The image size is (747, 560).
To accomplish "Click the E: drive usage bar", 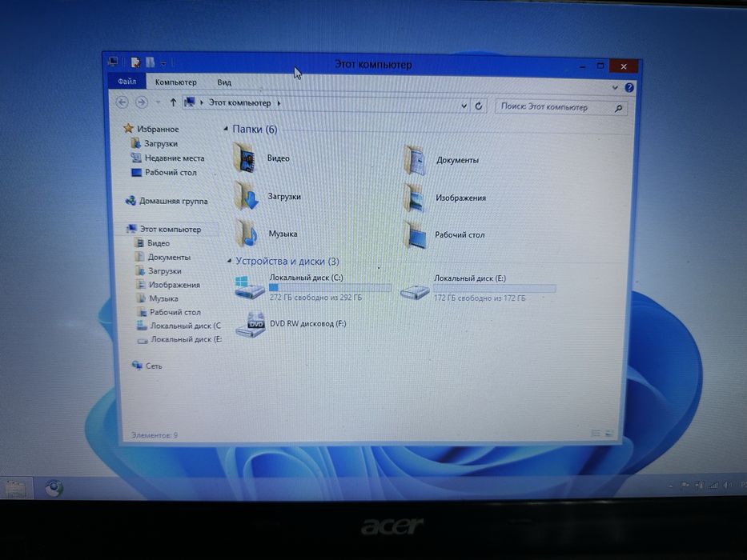I will point(495,289).
